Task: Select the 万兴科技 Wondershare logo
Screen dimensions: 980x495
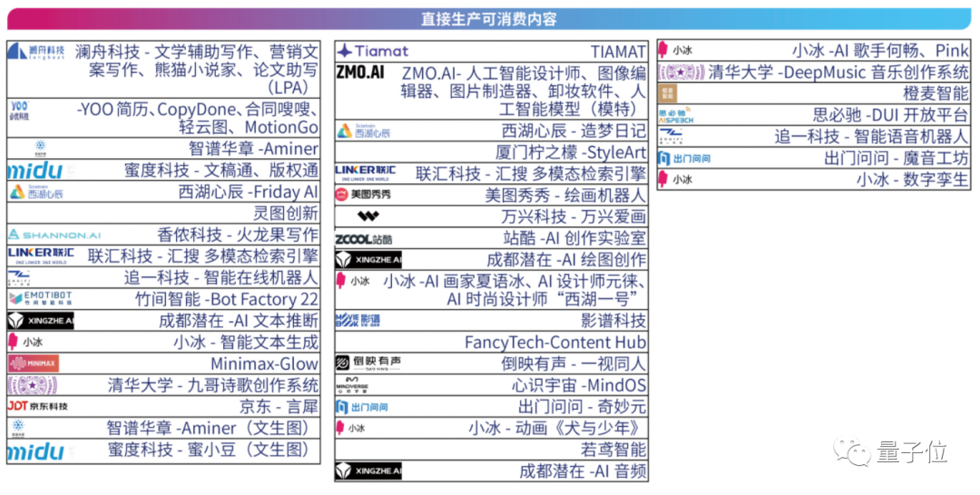Action: click(x=368, y=216)
